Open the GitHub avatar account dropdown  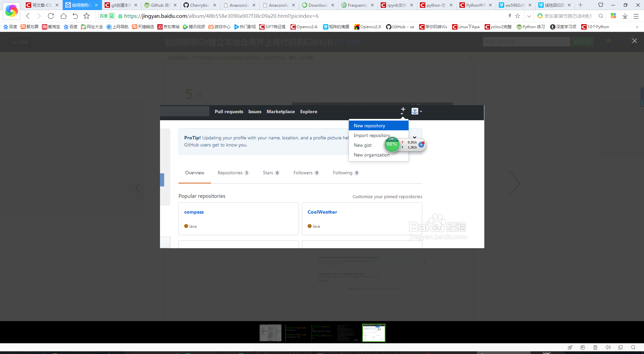tap(417, 112)
